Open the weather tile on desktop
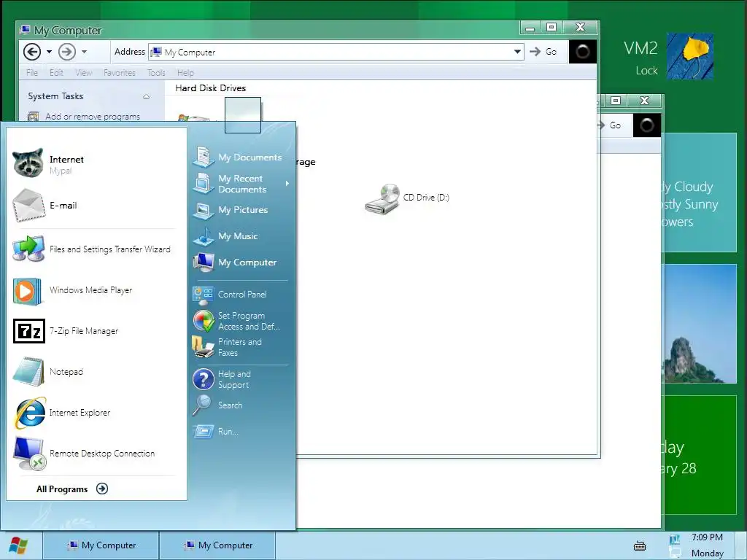Viewport: 747px width, 560px height. [700, 192]
